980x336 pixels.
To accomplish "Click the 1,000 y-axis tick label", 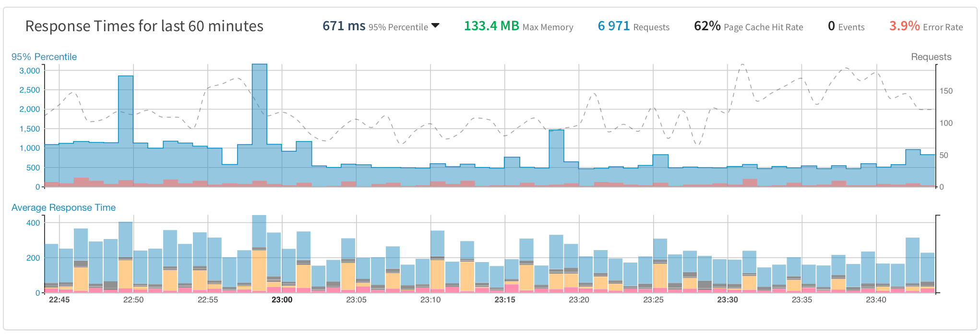I will click(30, 148).
